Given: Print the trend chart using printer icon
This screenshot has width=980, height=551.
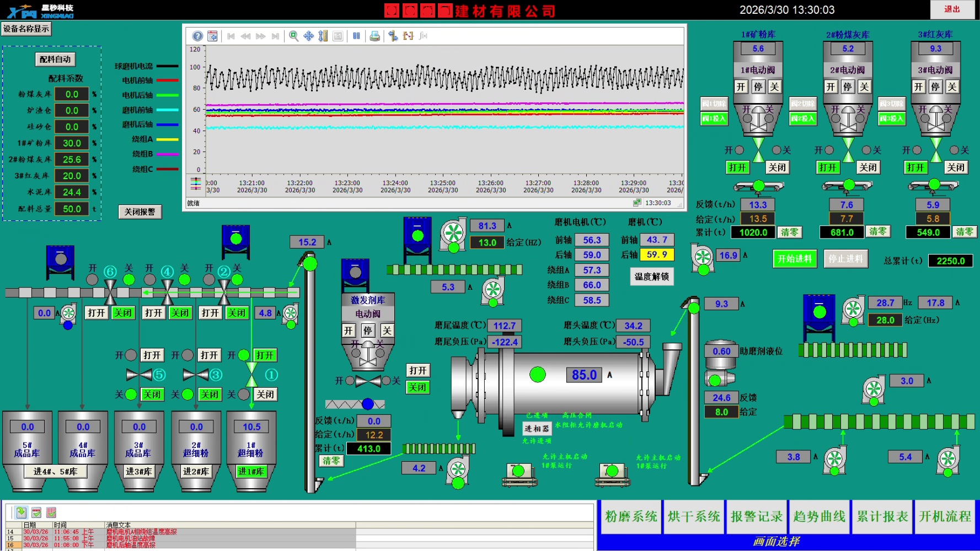Looking at the screenshot, I should click(375, 36).
